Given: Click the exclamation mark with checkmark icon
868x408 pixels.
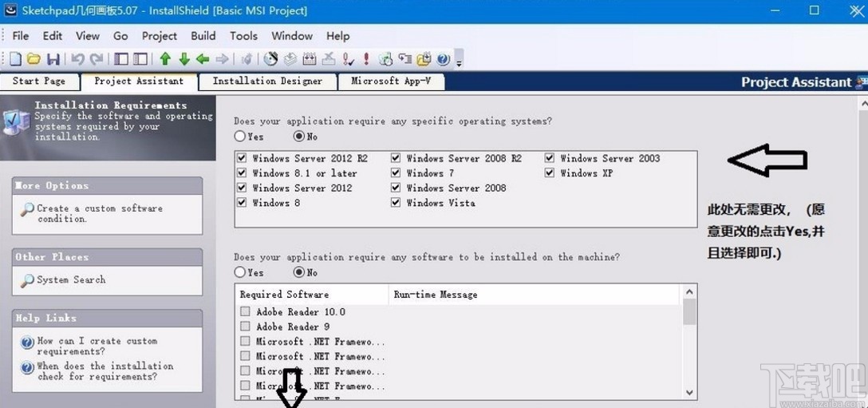Looking at the screenshot, I should pyautogui.click(x=348, y=59).
